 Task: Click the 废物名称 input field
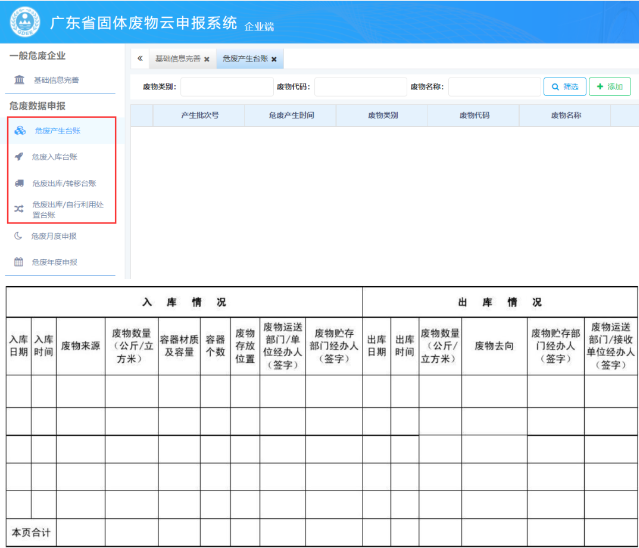click(493, 87)
